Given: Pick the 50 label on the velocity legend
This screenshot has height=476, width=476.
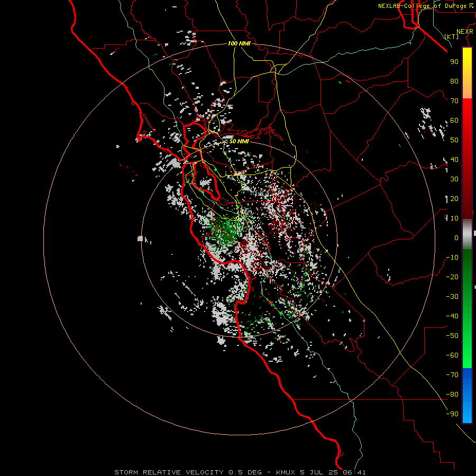Looking at the screenshot, I should coord(454,140).
